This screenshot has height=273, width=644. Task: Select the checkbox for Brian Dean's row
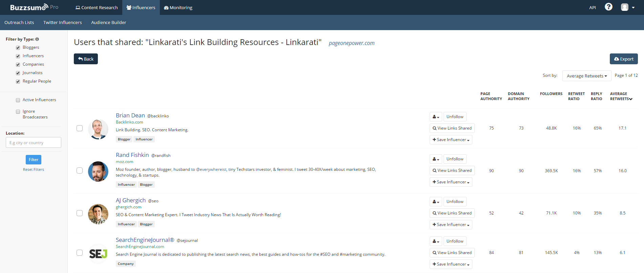80,128
